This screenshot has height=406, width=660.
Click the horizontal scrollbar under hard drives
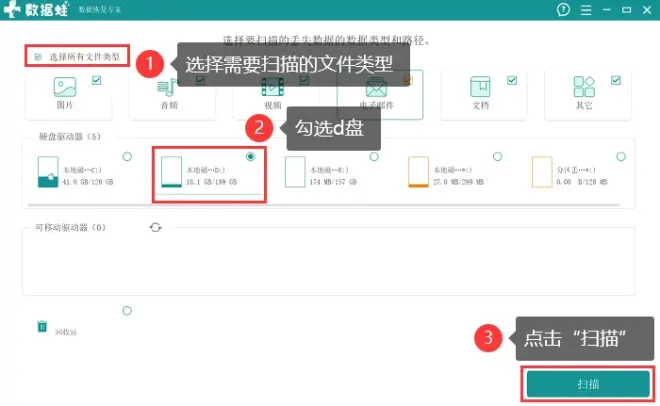click(324, 205)
